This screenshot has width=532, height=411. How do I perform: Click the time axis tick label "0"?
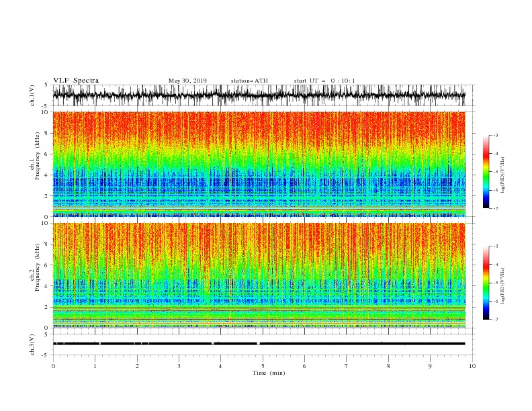(x=53, y=366)
